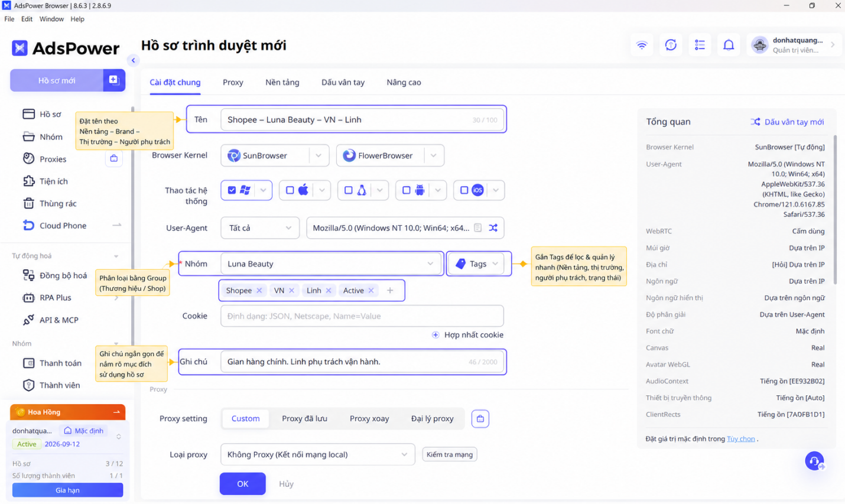This screenshot has height=504, width=845.
Task: Open the Help menu
Action: [77, 19]
